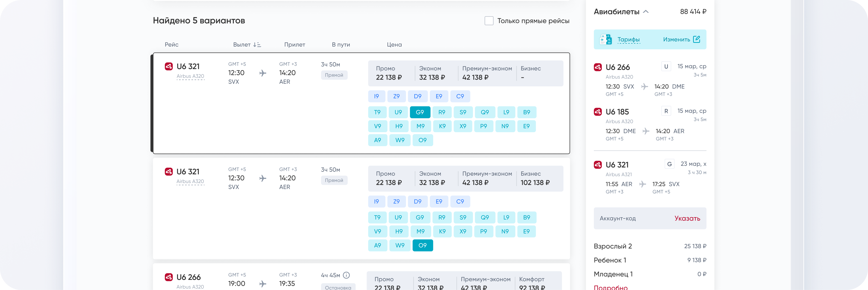Select fare class G9 in first flight
Screen dimensions: 868x290
(420, 112)
